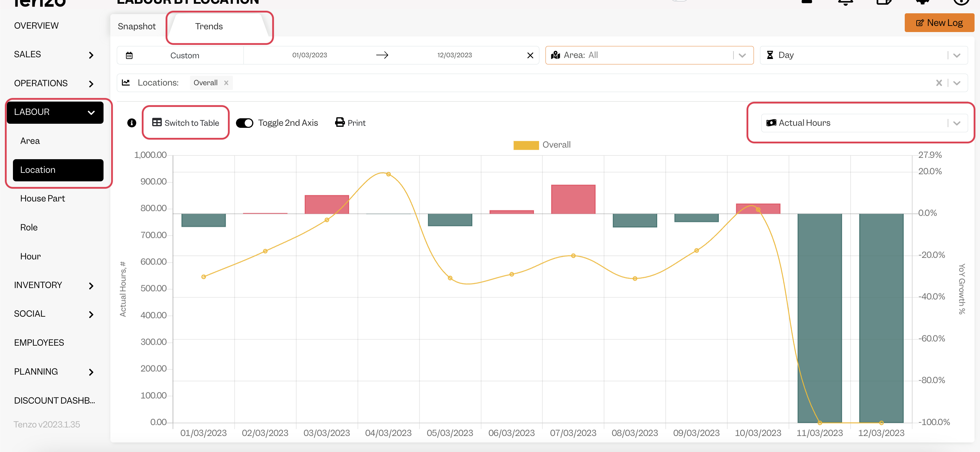Open the Area filter dropdown
Image resolution: width=980 pixels, height=452 pixels.
742,56
